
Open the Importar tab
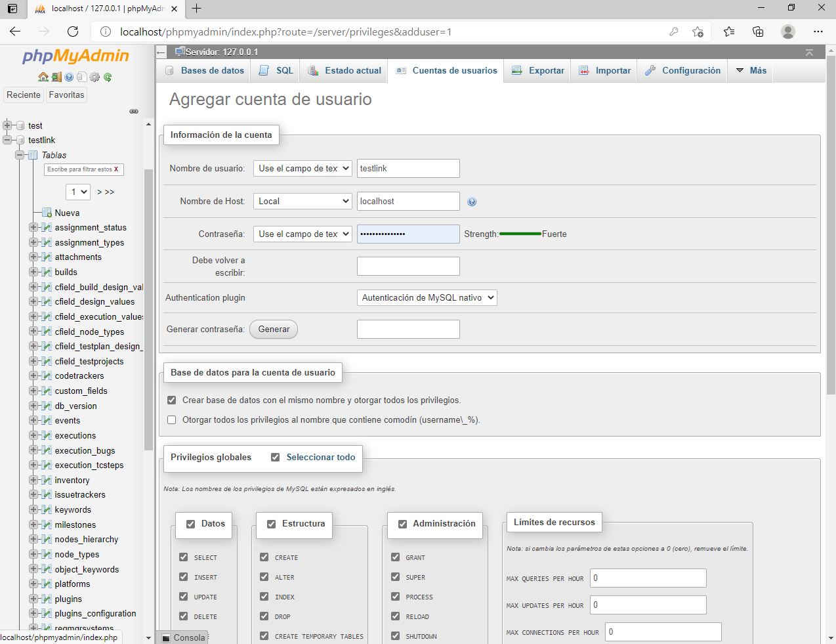tap(604, 70)
